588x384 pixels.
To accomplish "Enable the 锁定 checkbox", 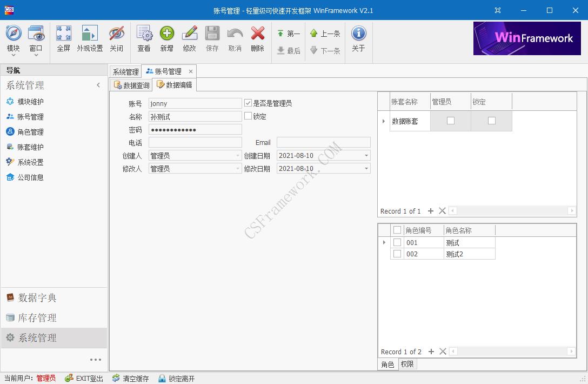I will [248, 116].
